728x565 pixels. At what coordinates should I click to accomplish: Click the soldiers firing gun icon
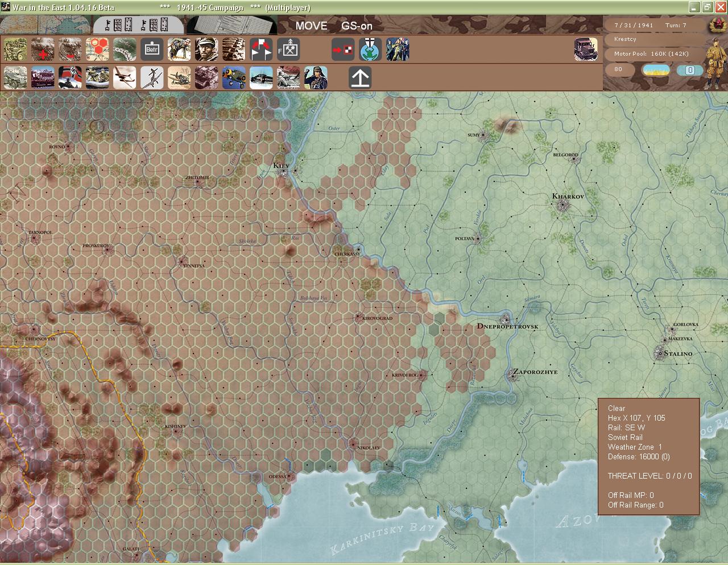pyautogui.click(x=288, y=78)
